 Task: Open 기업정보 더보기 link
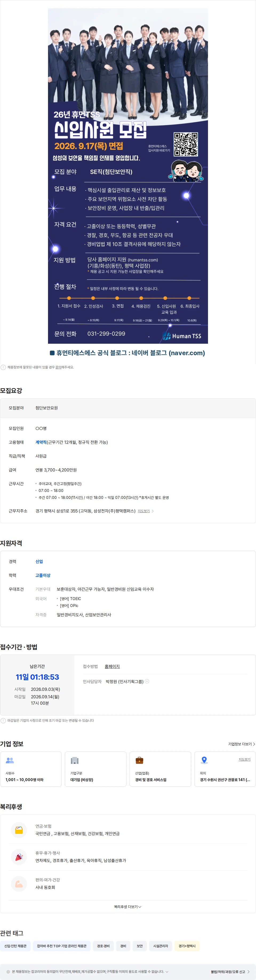242,744
